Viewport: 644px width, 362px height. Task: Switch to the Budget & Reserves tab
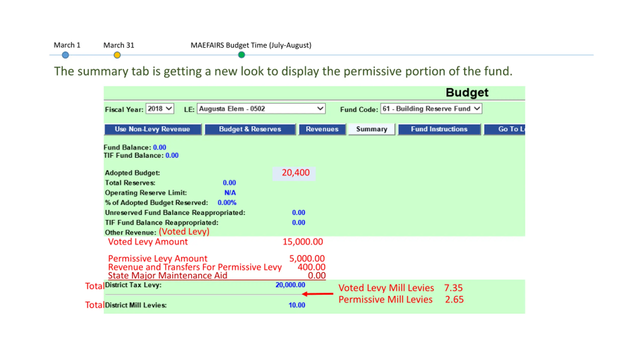coord(250,129)
